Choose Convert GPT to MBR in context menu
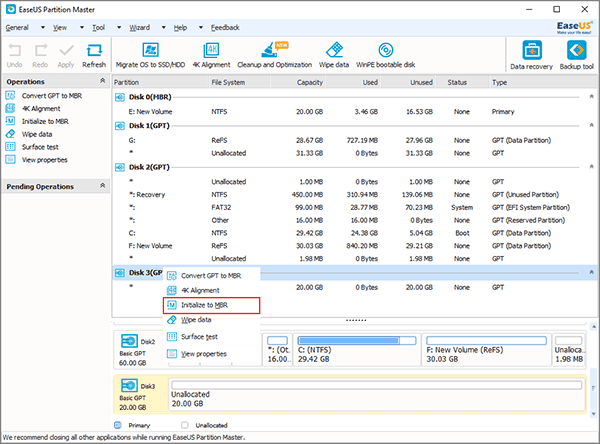Viewport: 600px width, 444px height. [212, 276]
